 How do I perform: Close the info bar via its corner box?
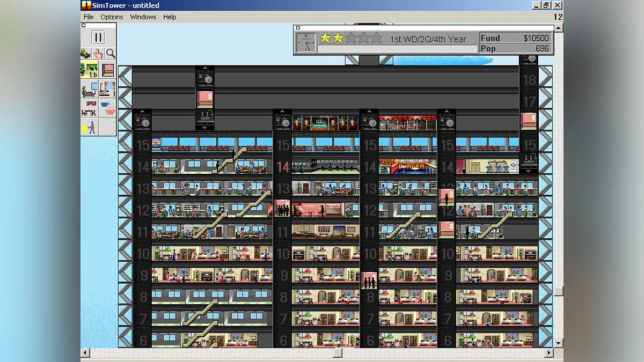click(298, 28)
